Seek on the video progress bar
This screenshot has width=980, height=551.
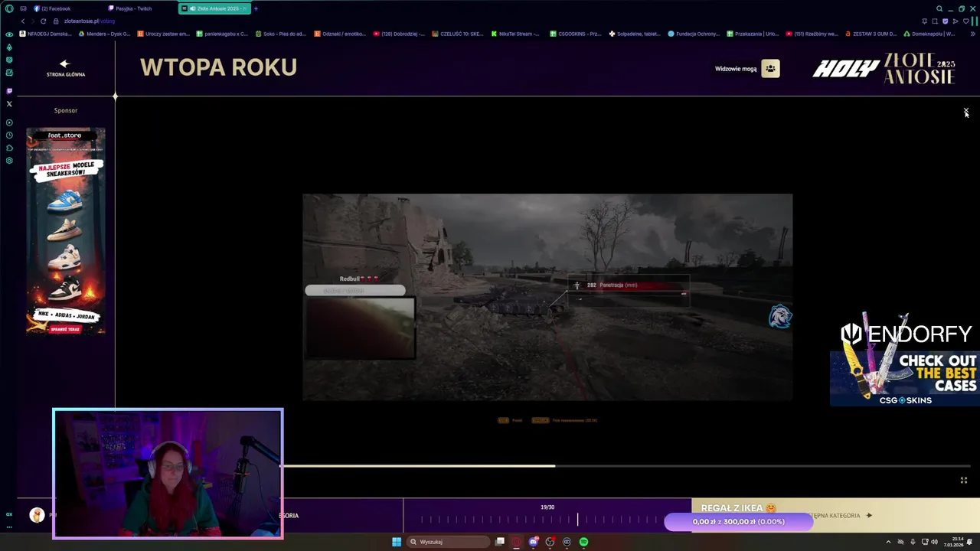pyautogui.click(x=628, y=465)
